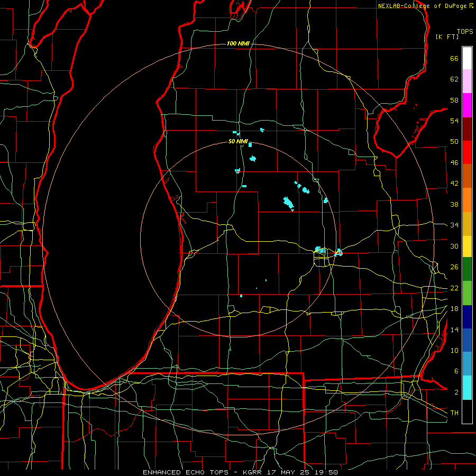Click the legend value 50
This screenshot has height=476, width=476.
tap(454, 142)
